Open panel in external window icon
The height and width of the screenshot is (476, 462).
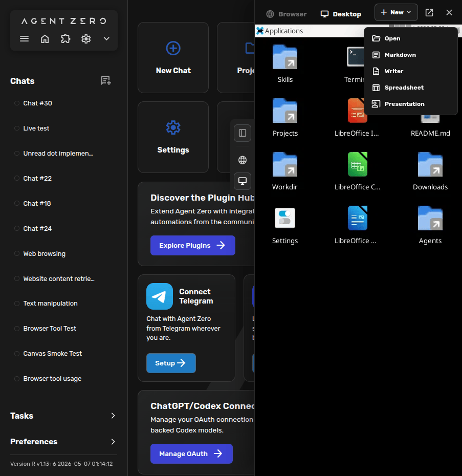click(429, 12)
